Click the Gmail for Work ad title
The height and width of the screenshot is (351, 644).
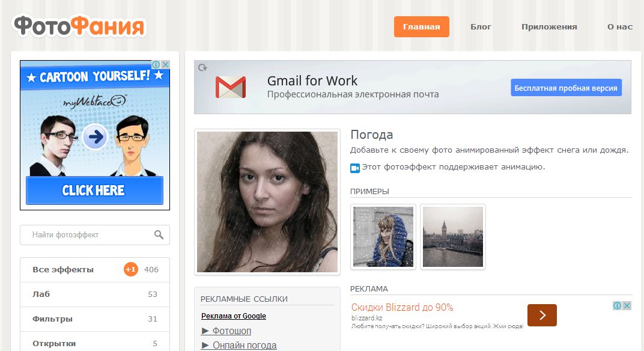tap(312, 81)
